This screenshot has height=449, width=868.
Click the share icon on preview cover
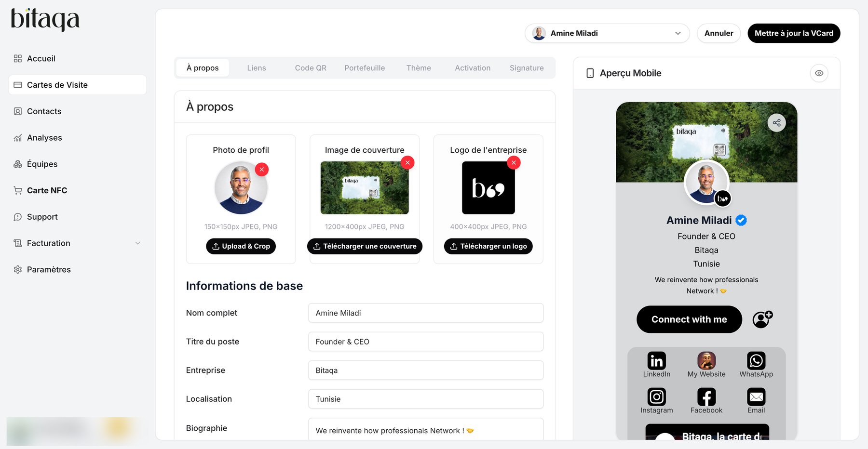click(x=776, y=123)
